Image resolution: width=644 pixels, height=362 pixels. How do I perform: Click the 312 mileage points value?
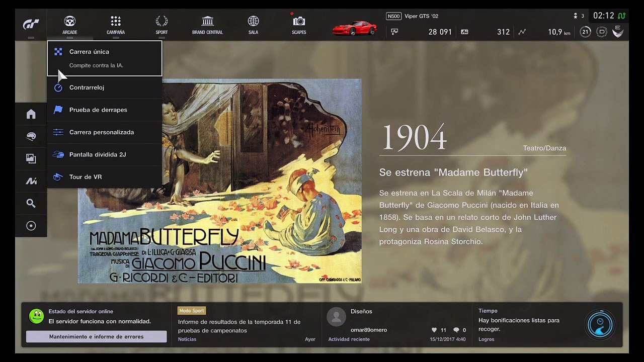click(x=504, y=32)
